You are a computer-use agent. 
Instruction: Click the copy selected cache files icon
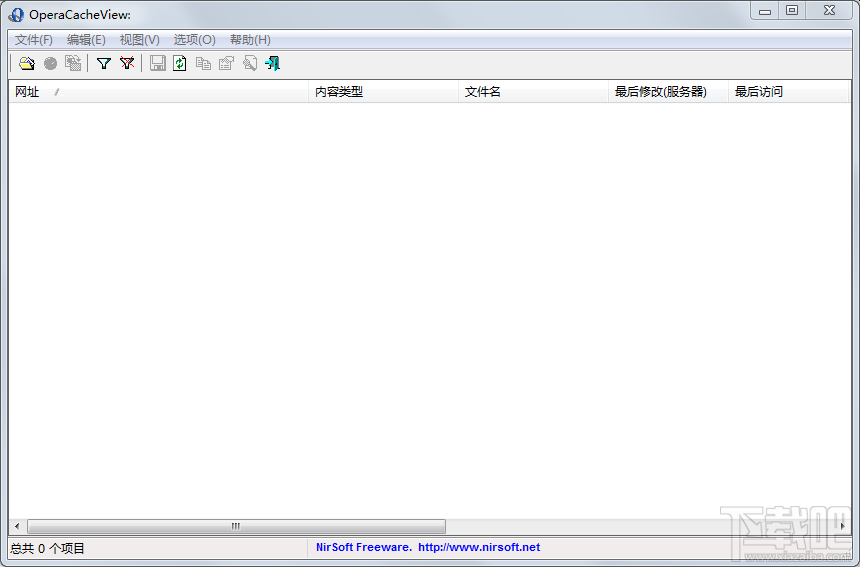[x=73, y=64]
